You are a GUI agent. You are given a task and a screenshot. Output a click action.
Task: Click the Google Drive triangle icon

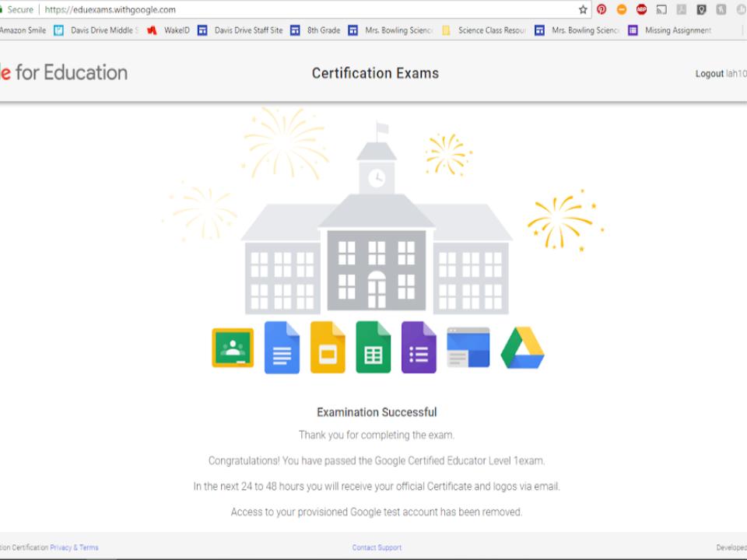point(523,348)
